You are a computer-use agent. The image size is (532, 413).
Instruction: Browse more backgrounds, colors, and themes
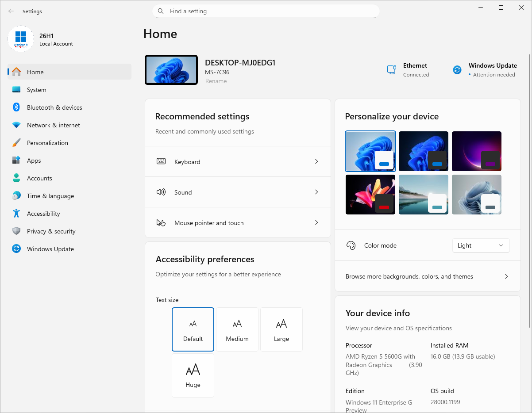pos(428,276)
